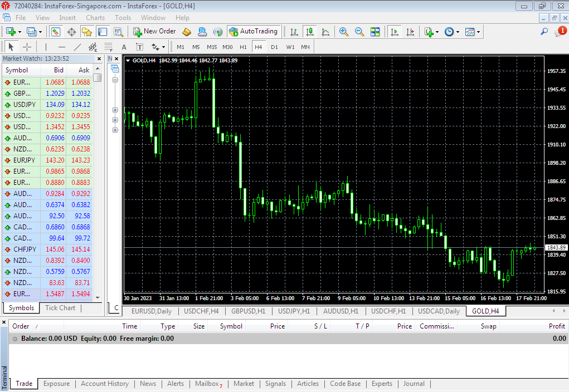Click Market Watch scrollbar thumb

[x=98, y=78]
